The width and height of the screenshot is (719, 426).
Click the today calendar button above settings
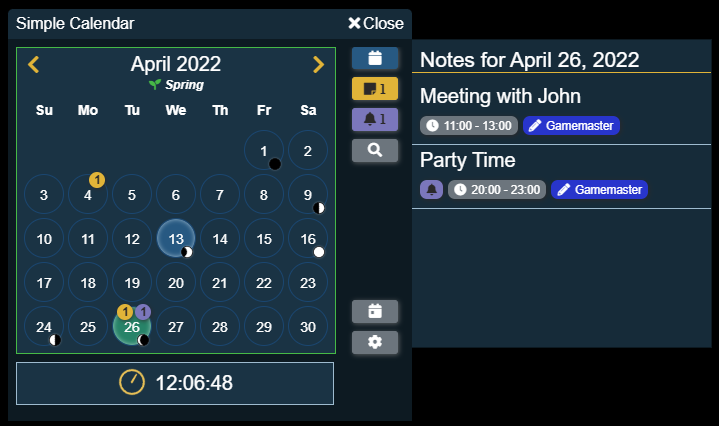coord(375,311)
